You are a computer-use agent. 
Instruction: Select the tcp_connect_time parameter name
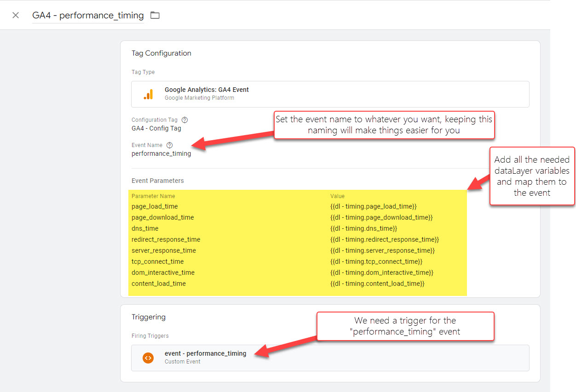157,261
